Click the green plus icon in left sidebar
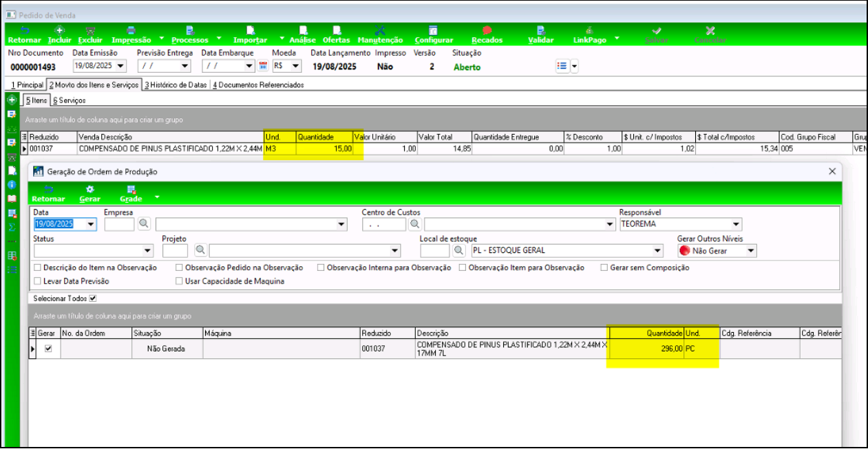The image size is (868, 449). coord(12,100)
